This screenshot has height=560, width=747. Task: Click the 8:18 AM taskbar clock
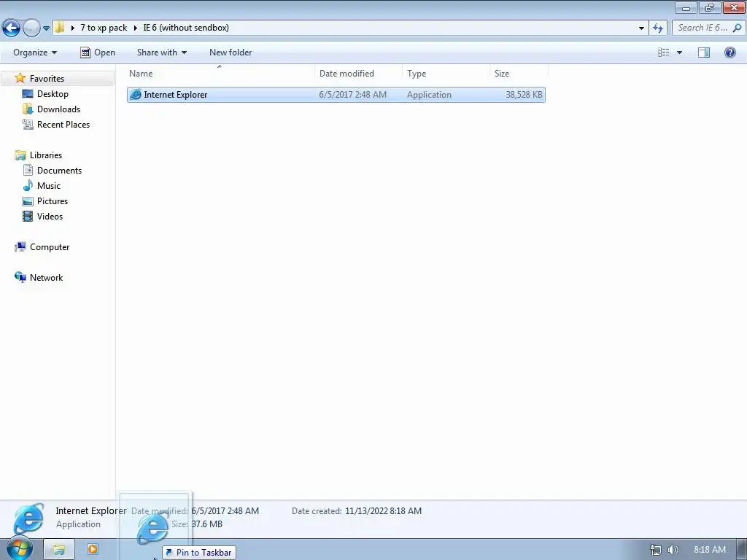coord(709,550)
